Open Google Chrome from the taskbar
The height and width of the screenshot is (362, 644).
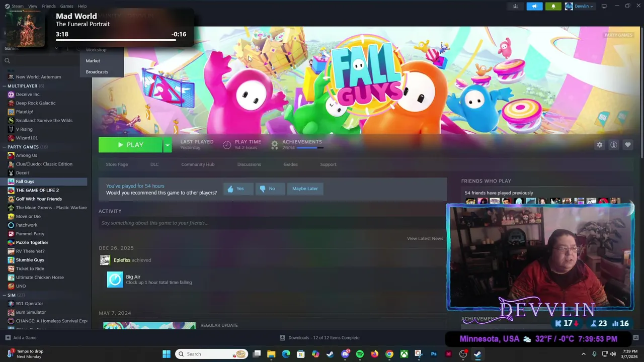tap(389, 354)
